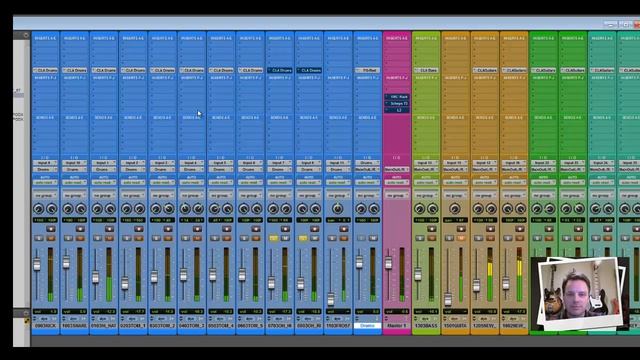This screenshot has width=640, height=360.
Task: Open input selector on KICK track
Action: (x=45, y=163)
